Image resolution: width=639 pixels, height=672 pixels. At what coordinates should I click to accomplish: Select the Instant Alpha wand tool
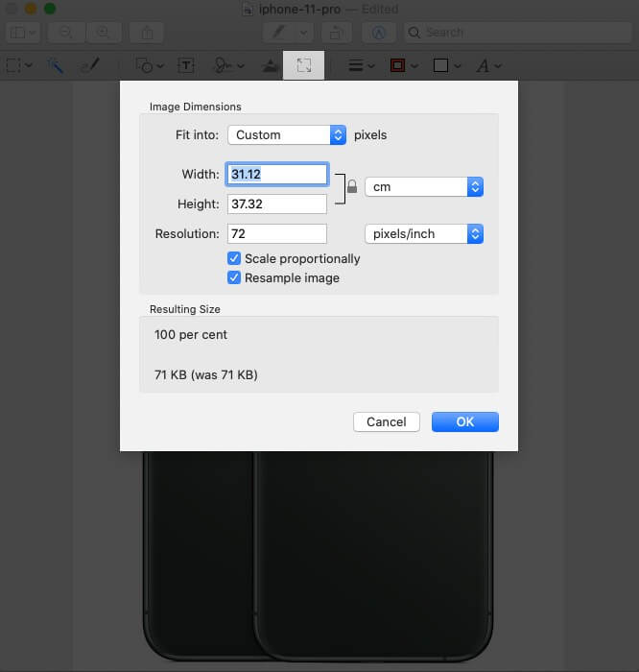coord(56,65)
